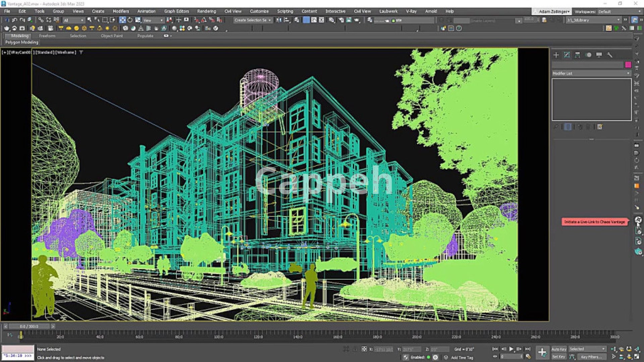644x362 pixels.
Task: Select the Move transform tool
Action: (122, 20)
